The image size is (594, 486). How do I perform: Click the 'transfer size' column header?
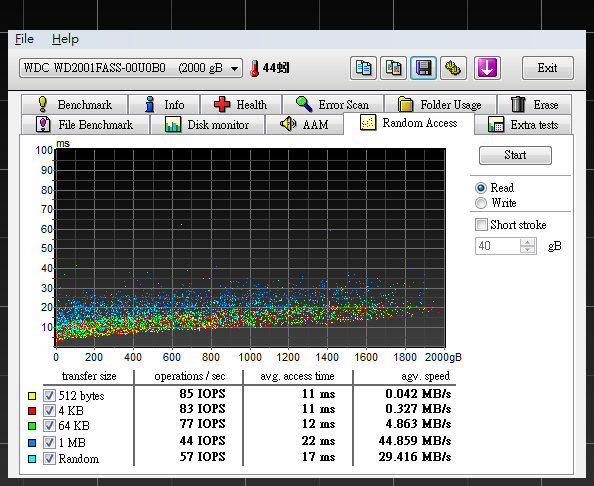tap(89, 376)
